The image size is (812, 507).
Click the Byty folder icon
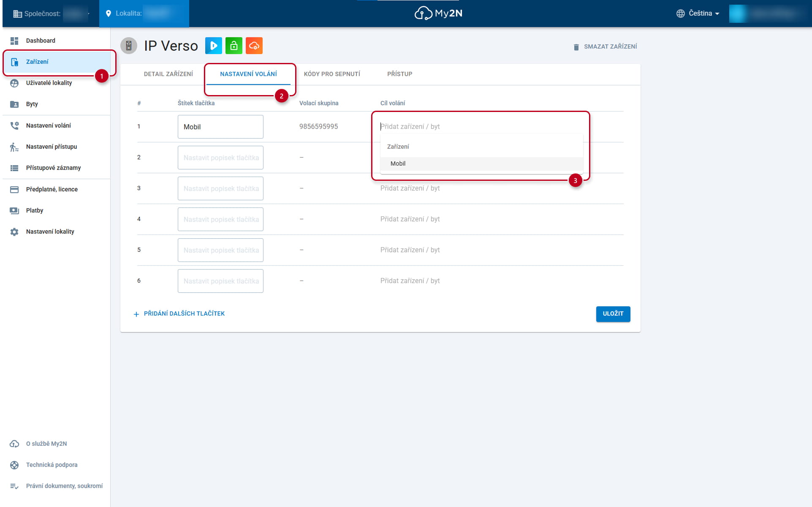tap(14, 104)
